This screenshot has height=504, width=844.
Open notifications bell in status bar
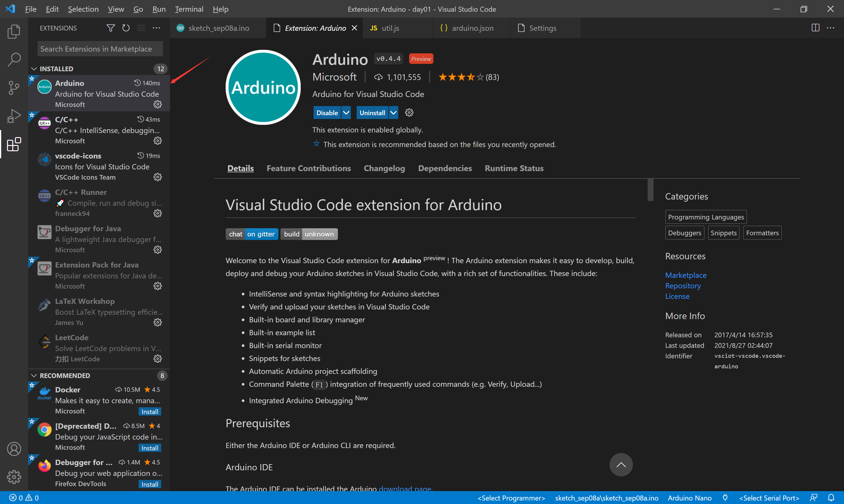pos(831,498)
